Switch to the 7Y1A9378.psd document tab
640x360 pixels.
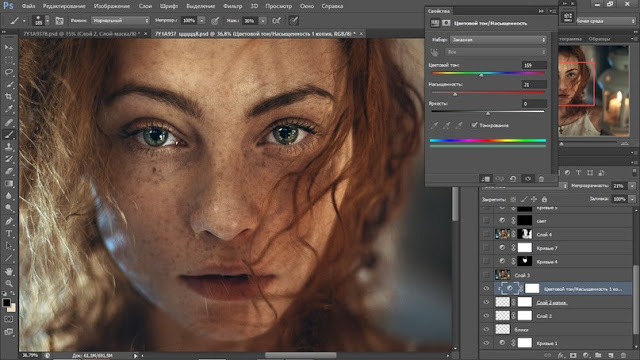pyautogui.click(x=82, y=33)
